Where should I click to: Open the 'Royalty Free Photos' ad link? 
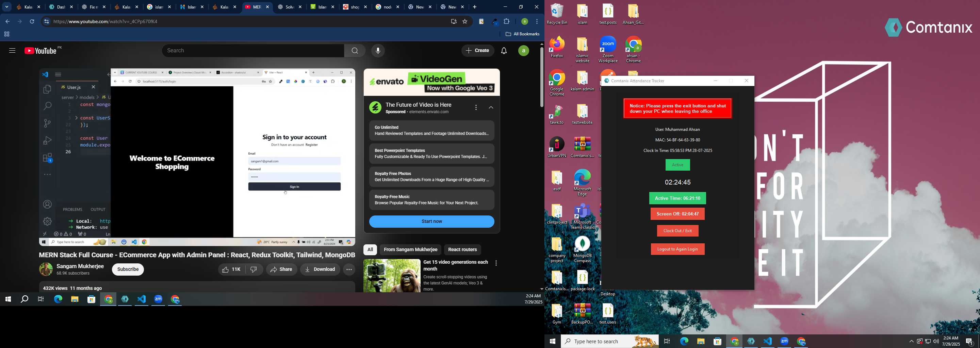pos(432,177)
